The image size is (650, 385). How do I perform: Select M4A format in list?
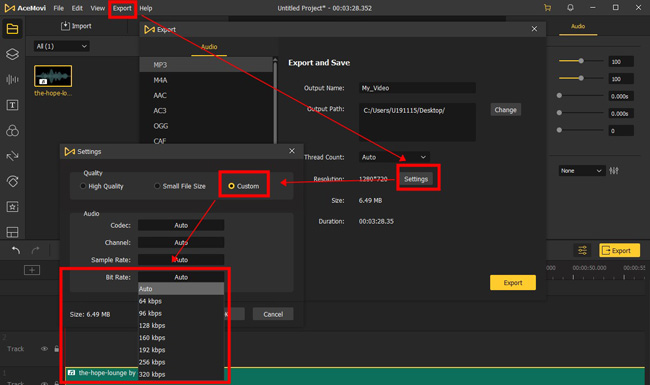pyautogui.click(x=206, y=80)
